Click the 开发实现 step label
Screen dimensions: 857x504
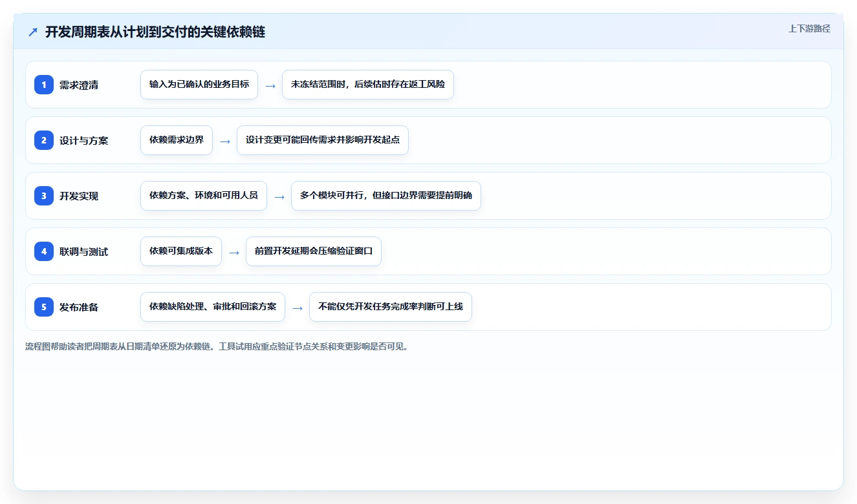point(79,196)
